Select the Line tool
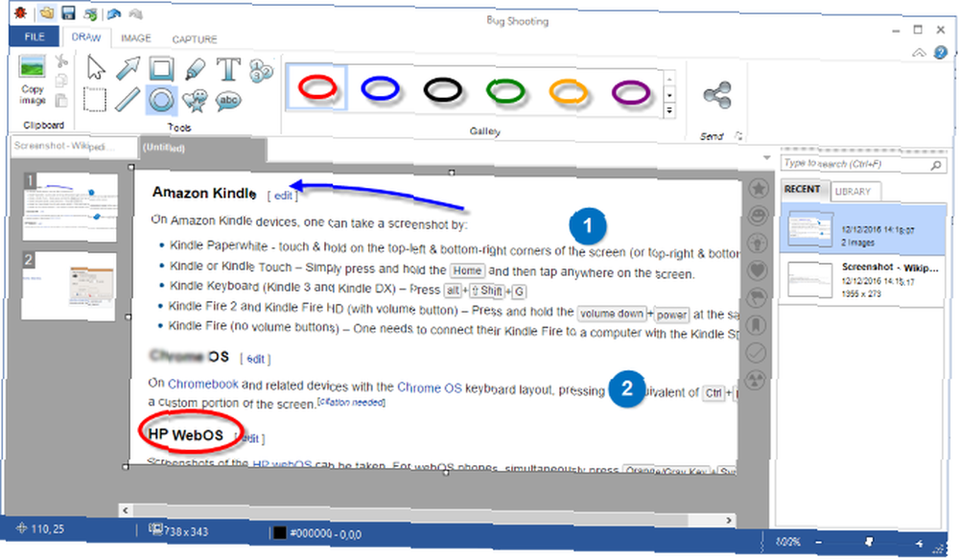This screenshot has width=959, height=560. click(x=128, y=100)
